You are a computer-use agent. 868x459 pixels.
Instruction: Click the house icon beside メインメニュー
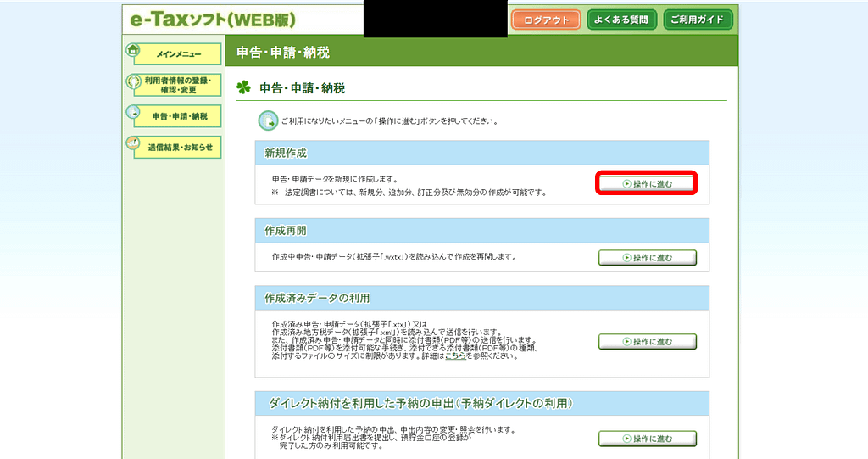tap(133, 50)
